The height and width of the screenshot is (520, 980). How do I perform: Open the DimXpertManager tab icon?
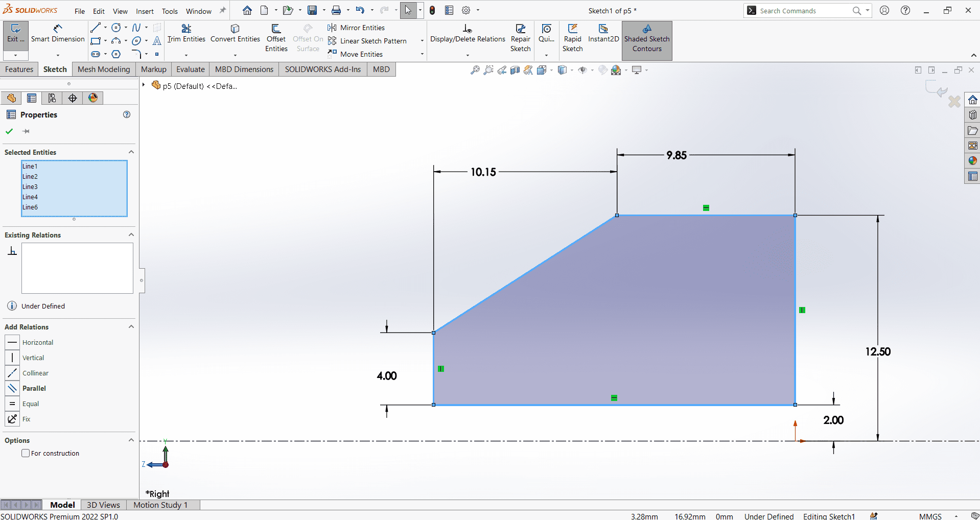[73, 98]
